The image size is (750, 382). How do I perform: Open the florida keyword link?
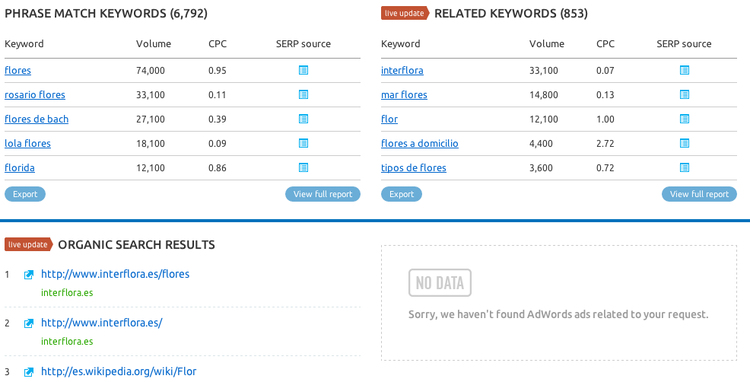pos(20,168)
